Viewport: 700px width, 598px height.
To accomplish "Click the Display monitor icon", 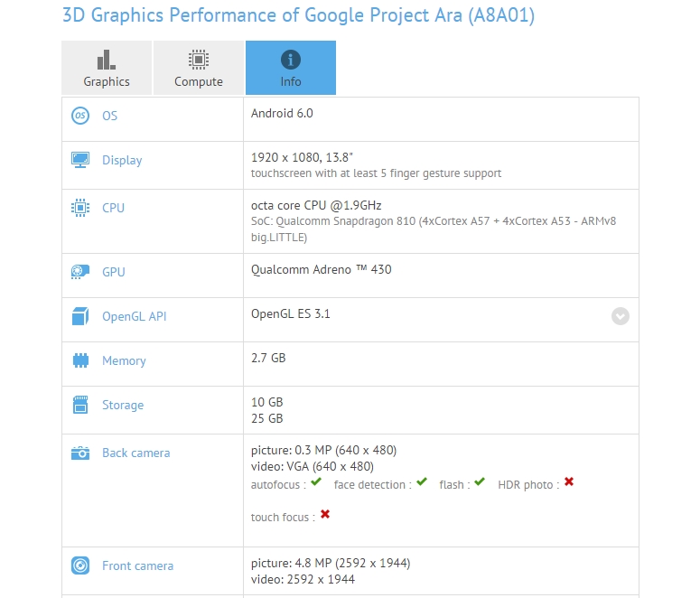I will pyautogui.click(x=80, y=160).
